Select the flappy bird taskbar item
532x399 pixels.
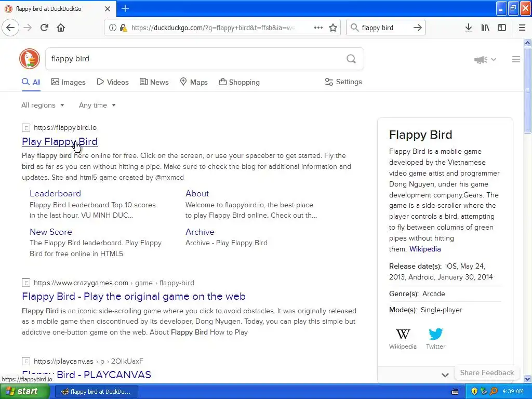(x=96, y=392)
